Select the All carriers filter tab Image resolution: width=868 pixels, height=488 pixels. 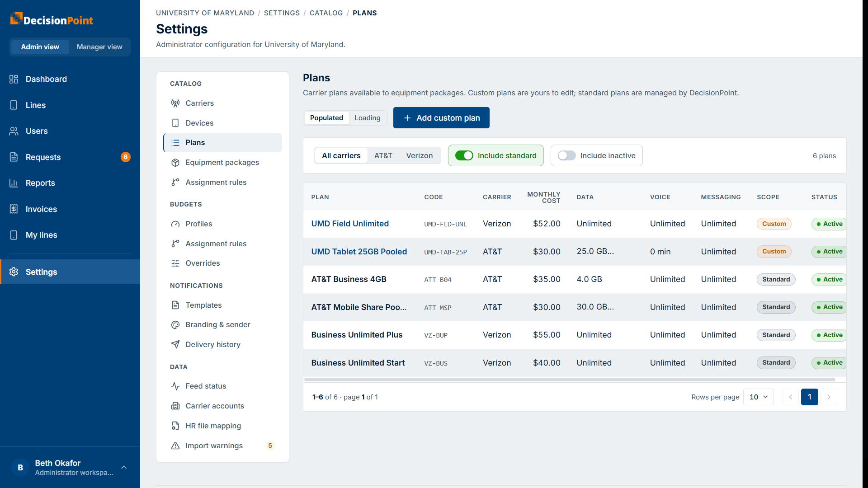(x=341, y=155)
